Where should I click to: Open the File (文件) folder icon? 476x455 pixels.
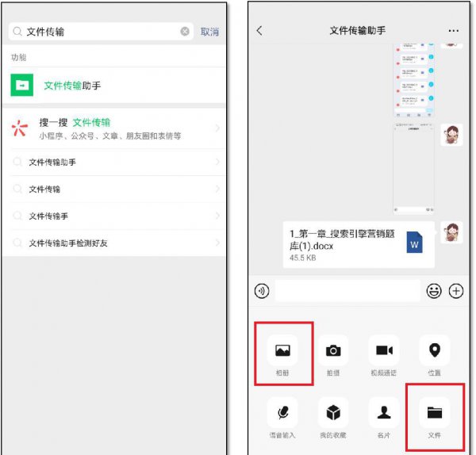point(434,412)
